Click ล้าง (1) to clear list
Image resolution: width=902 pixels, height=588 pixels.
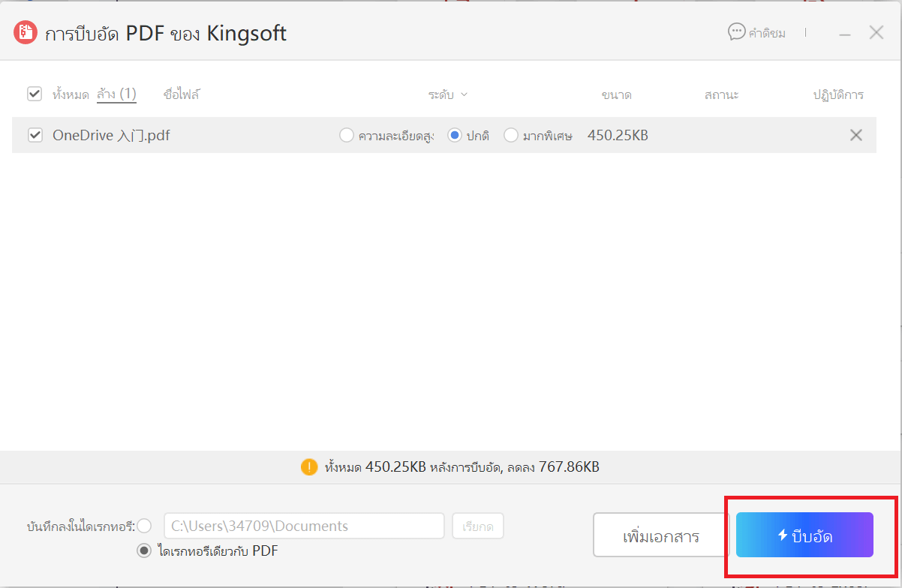coord(116,94)
